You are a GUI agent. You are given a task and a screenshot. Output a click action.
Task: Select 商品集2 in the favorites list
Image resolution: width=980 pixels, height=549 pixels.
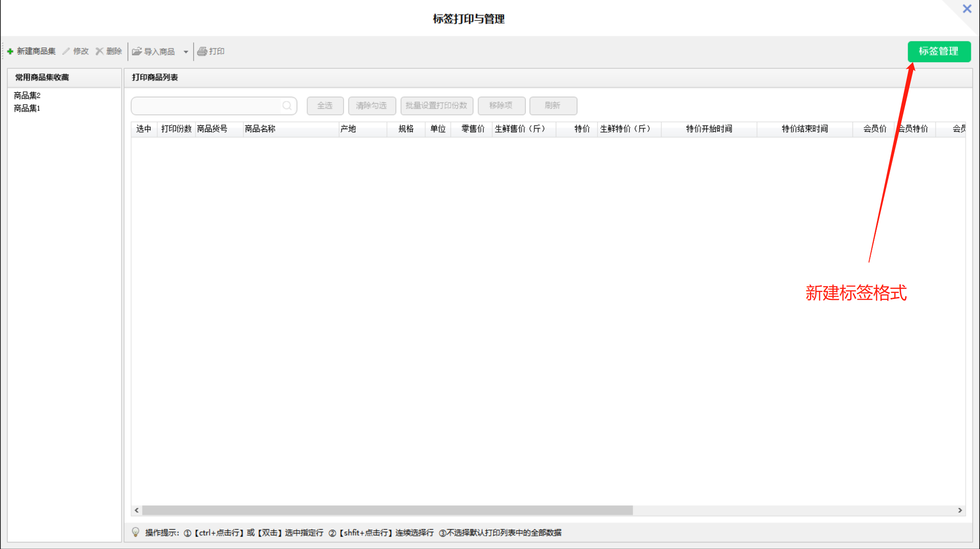tap(27, 95)
